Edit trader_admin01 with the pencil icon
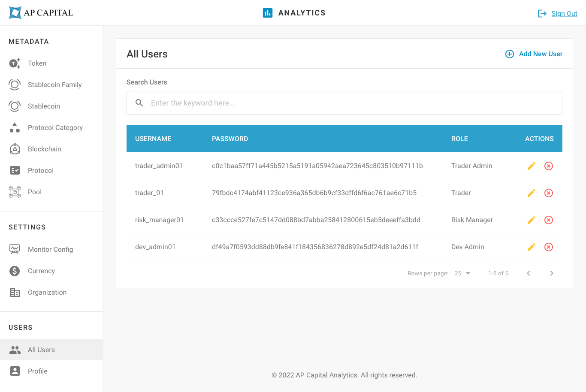 pos(532,166)
